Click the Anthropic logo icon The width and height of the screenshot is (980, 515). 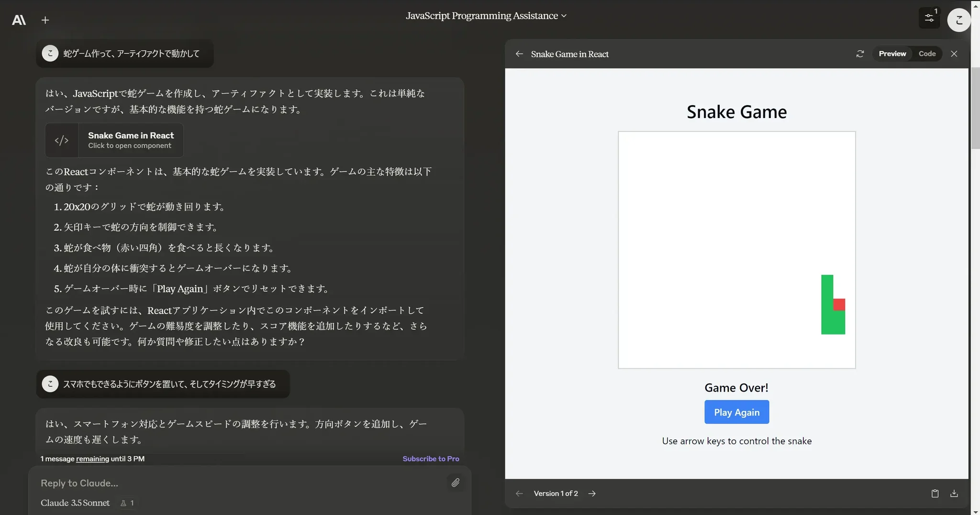click(x=19, y=20)
